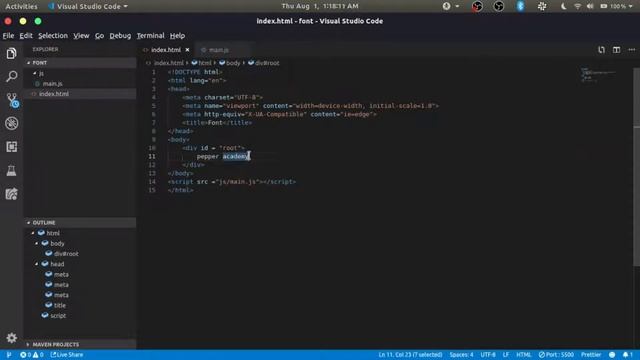Open the Visual Studio Code app menu dropdown

click(x=88, y=6)
